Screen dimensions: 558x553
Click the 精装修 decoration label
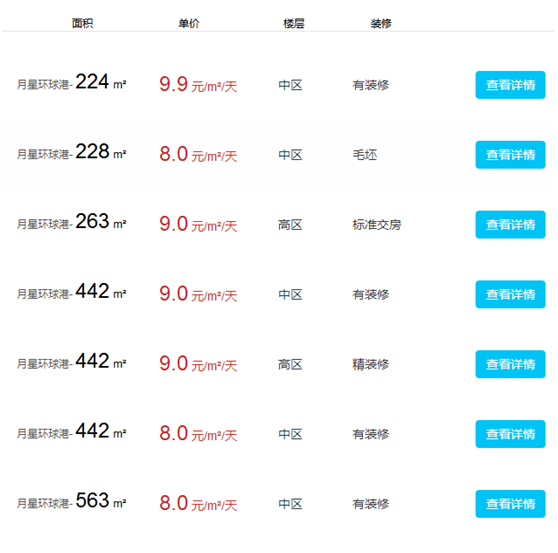coord(371,364)
